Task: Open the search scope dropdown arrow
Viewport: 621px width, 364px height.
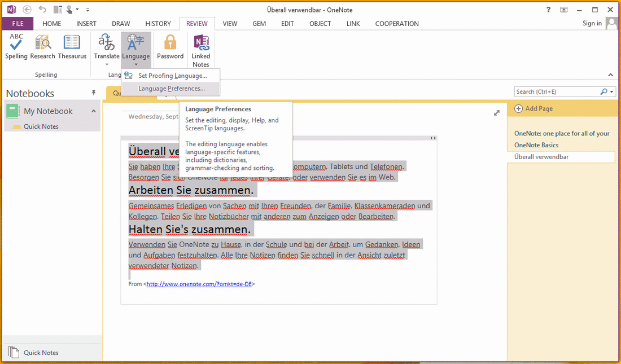Action: (x=612, y=92)
